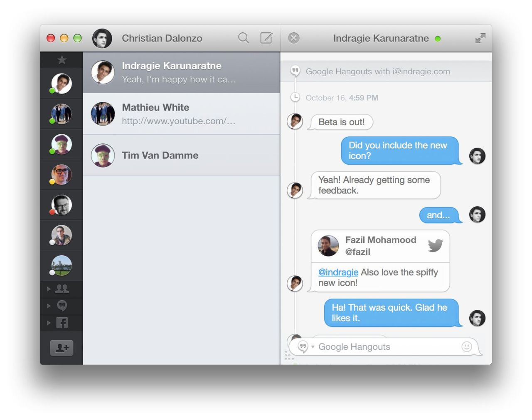Click the @indragie link in the tweet

[x=338, y=272]
